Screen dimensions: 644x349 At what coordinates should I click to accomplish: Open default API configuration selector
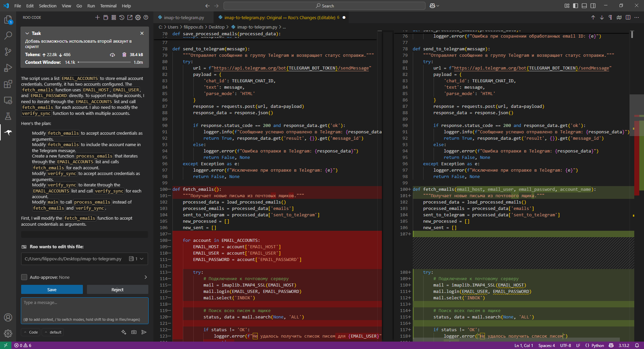[53, 332]
